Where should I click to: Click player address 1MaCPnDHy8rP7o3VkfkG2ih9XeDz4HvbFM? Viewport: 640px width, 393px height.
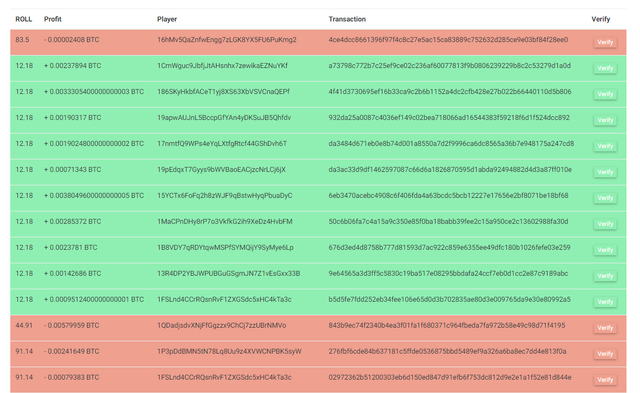point(225,222)
